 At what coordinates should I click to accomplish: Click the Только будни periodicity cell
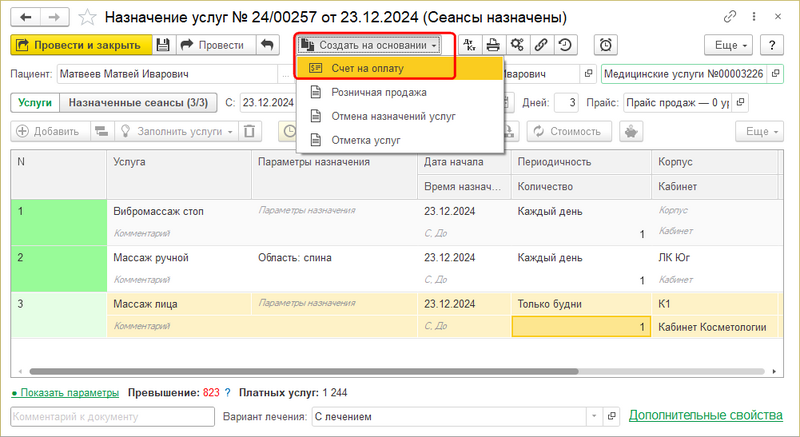tap(581, 304)
